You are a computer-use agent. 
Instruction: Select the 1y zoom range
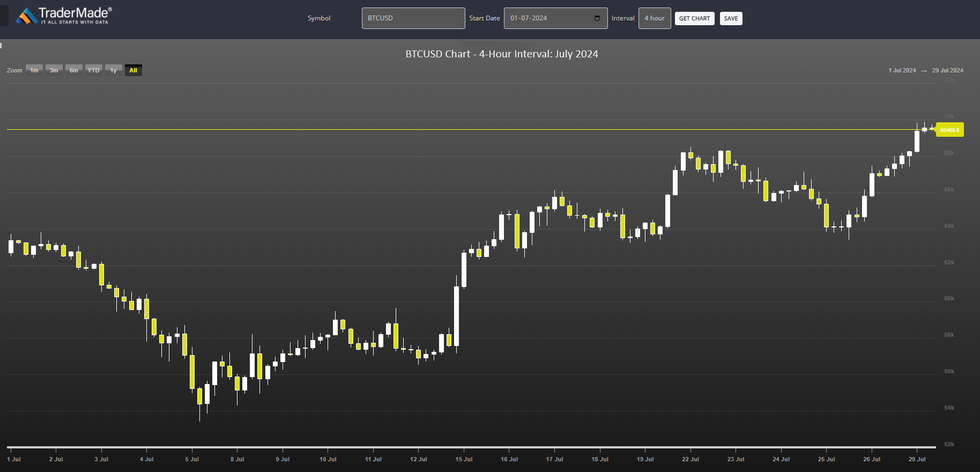point(114,70)
